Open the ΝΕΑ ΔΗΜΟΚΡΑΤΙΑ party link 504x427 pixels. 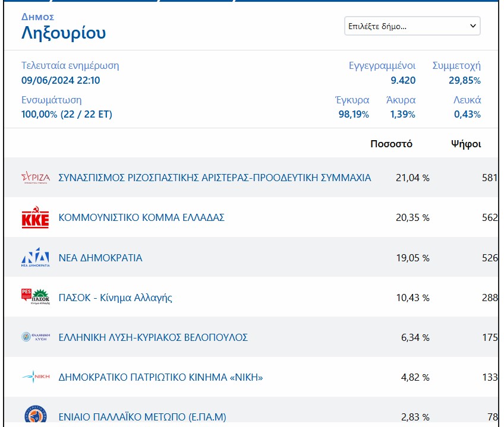pos(100,258)
